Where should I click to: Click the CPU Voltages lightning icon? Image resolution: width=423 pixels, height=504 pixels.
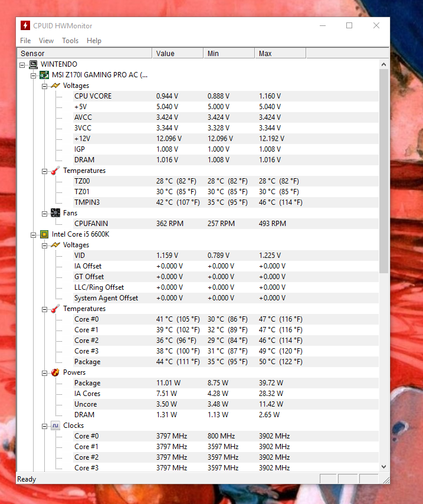click(55, 245)
